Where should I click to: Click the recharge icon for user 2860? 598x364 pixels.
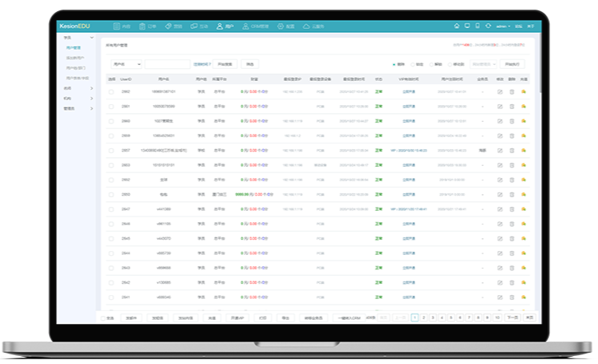(523, 121)
